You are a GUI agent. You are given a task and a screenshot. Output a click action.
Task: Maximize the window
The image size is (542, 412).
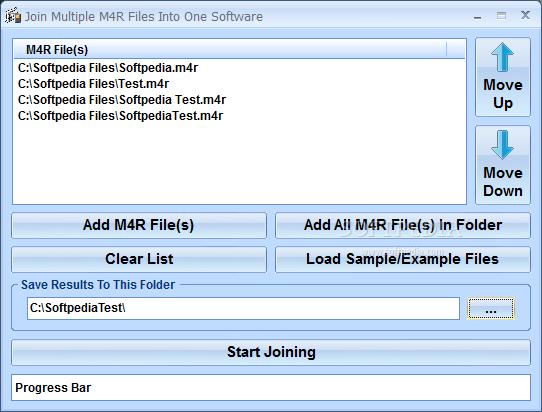501,16
